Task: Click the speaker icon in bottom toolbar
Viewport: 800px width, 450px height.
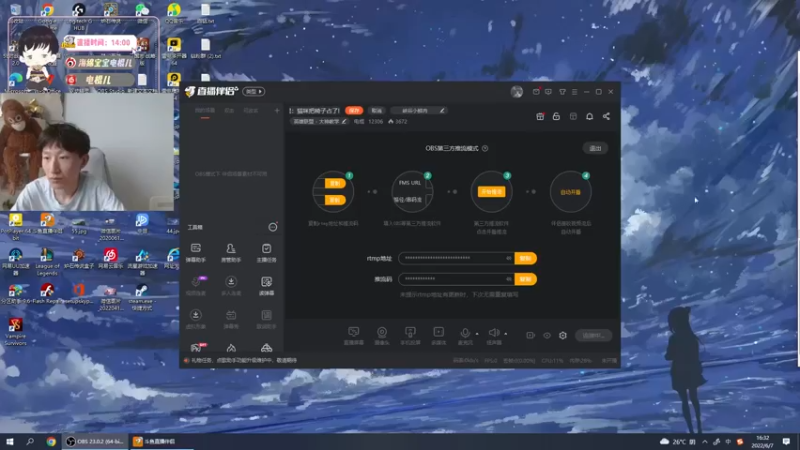Action: coord(494,333)
